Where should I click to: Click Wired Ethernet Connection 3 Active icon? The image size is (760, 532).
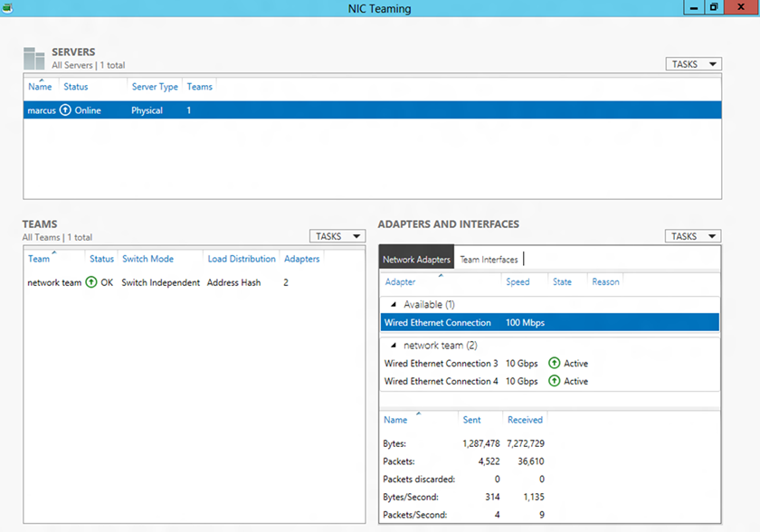point(555,364)
